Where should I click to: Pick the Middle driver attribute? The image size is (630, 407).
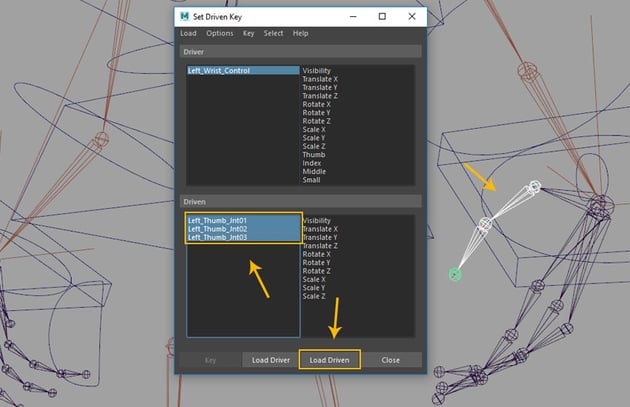316,171
